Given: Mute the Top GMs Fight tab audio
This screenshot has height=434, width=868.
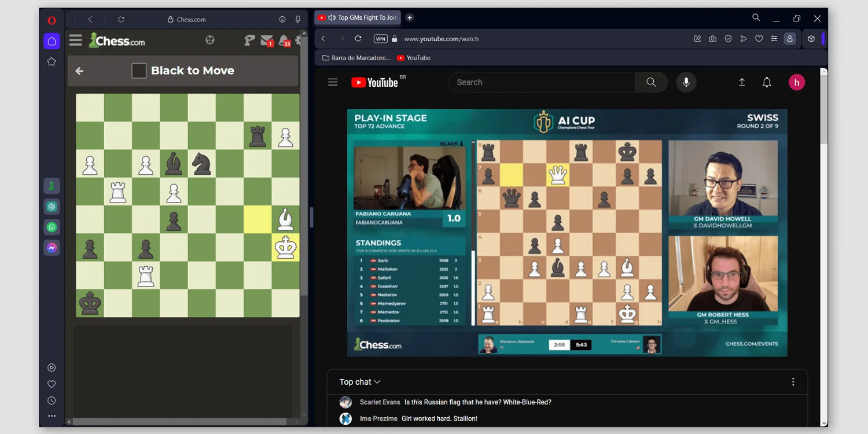Looking at the screenshot, I should (332, 18).
